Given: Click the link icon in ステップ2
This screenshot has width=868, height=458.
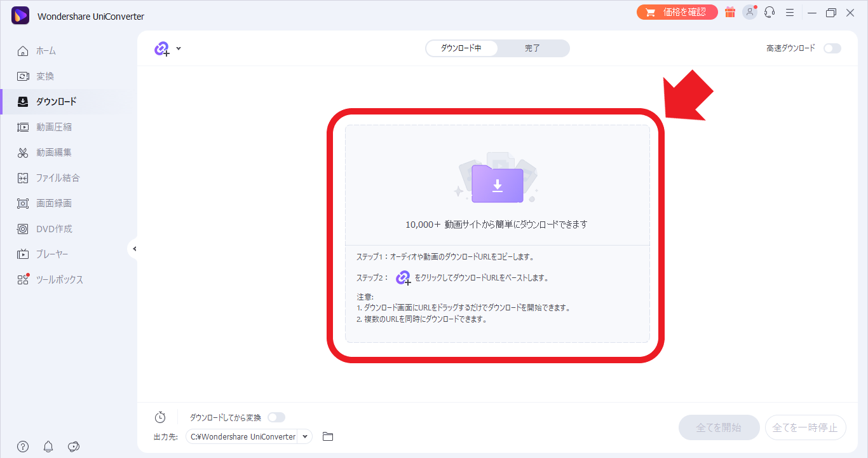Looking at the screenshot, I should [403, 278].
